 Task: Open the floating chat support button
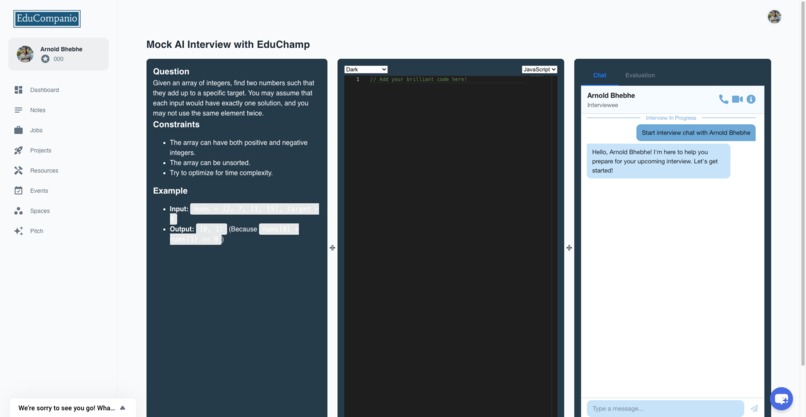coord(781,398)
